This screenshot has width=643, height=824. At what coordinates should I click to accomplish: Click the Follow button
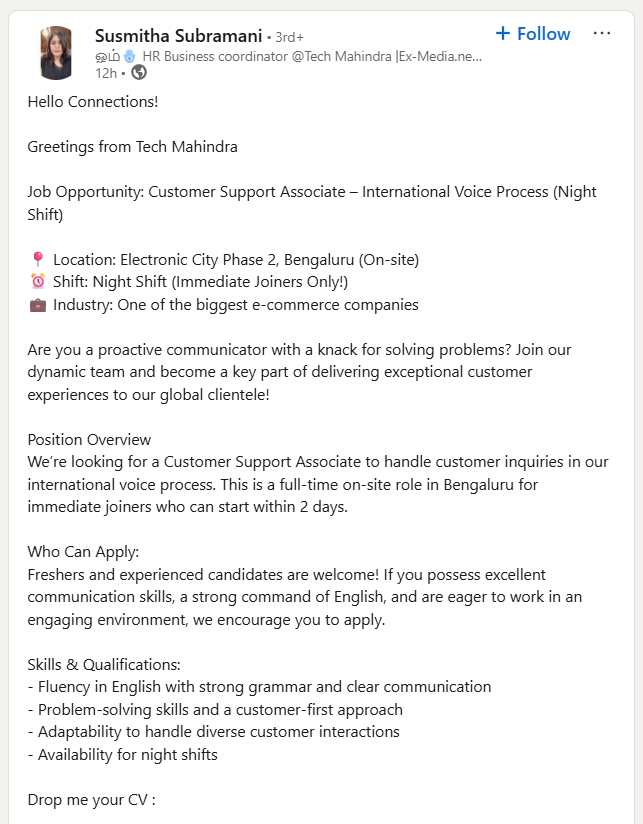click(533, 34)
